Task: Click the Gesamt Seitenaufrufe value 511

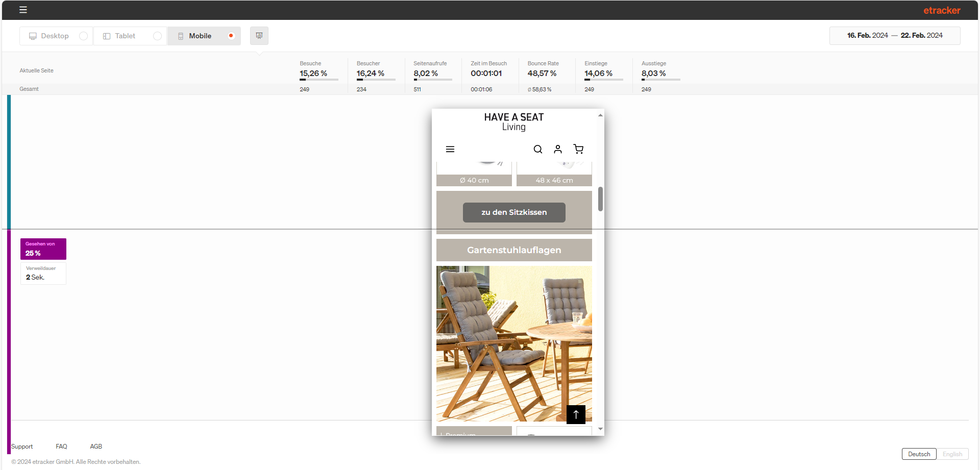Action: click(418, 89)
